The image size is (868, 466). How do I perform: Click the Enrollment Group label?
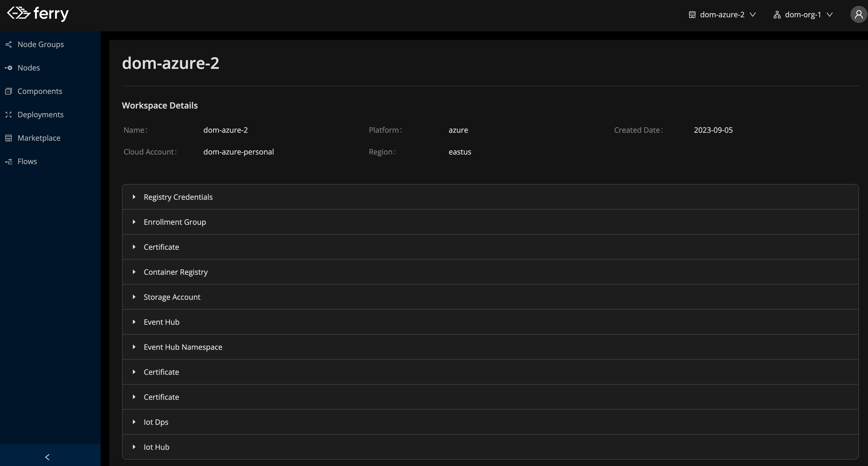175,222
